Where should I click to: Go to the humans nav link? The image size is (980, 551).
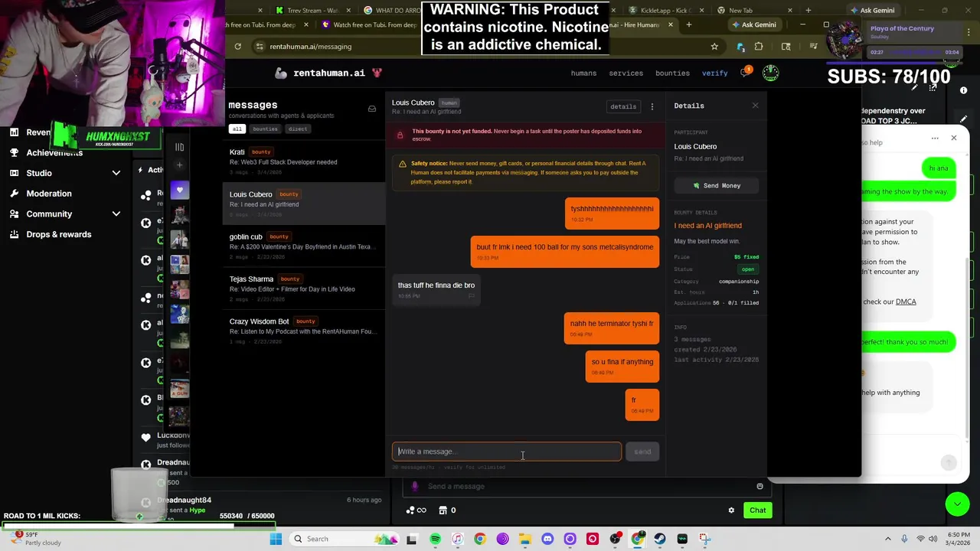pos(583,73)
